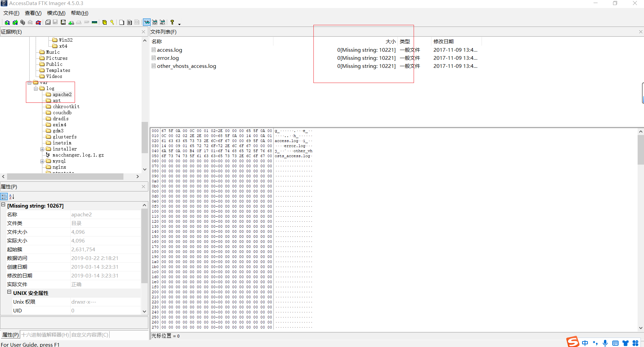644x347 pixels.
Task: Click Detect EFS Encryption key icon
Action: pos(112,22)
